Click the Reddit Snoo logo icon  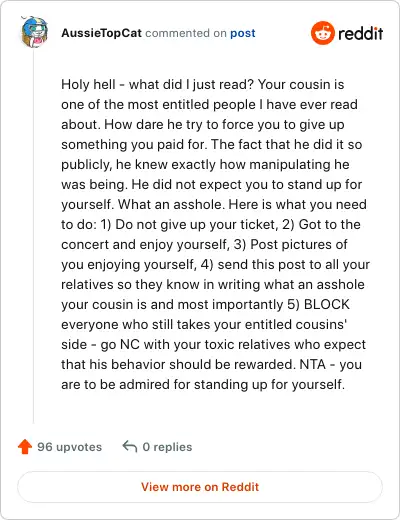[x=322, y=33]
